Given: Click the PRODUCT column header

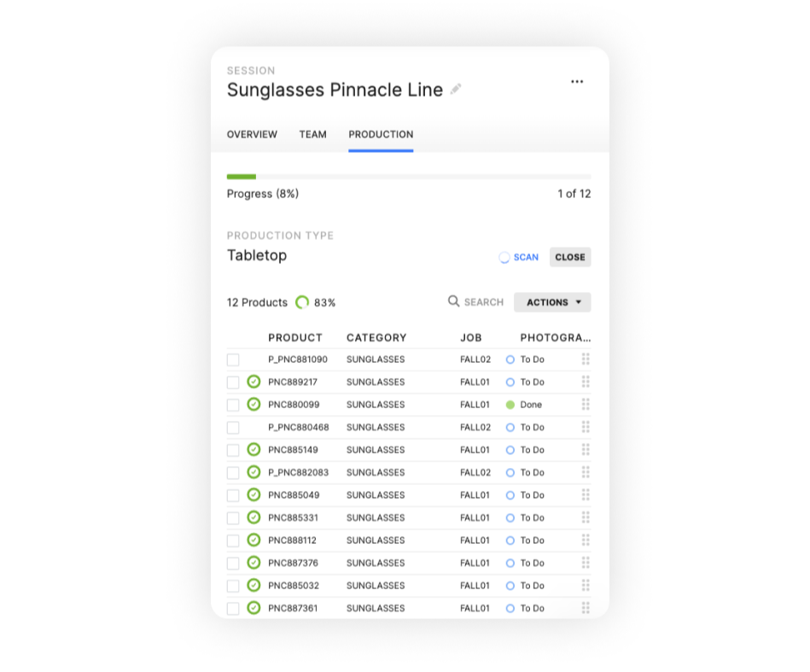Looking at the screenshot, I should tap(295, 337).
